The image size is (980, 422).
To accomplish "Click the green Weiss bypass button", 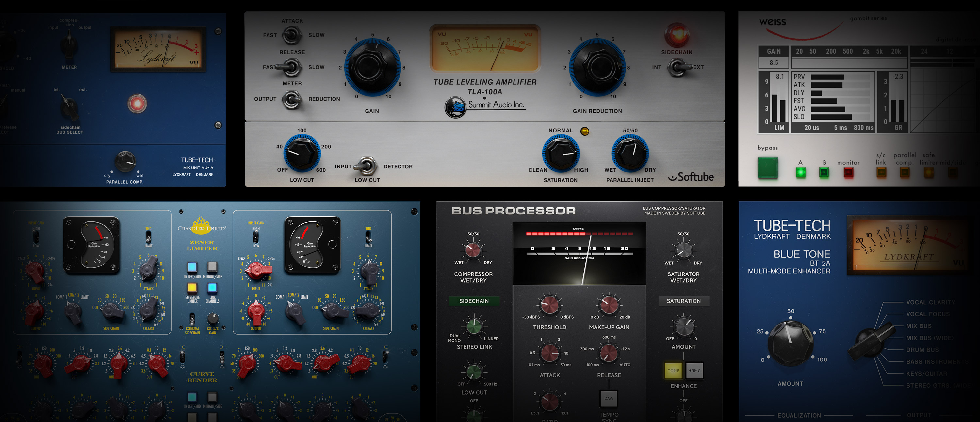I will [768, 168].
